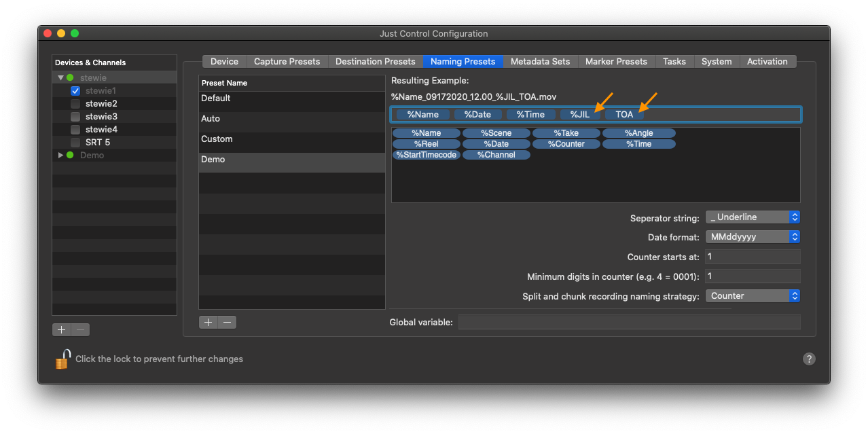Click the Counter starts at field
The width and height of the screenshot is (868, 434).
click(x=753, y=257)
